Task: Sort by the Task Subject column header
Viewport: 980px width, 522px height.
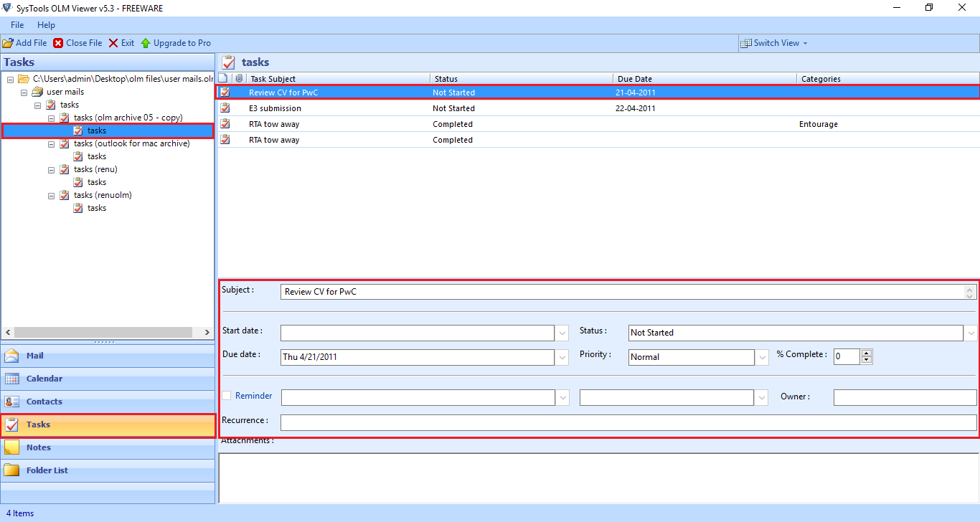Action: (339, 79)
